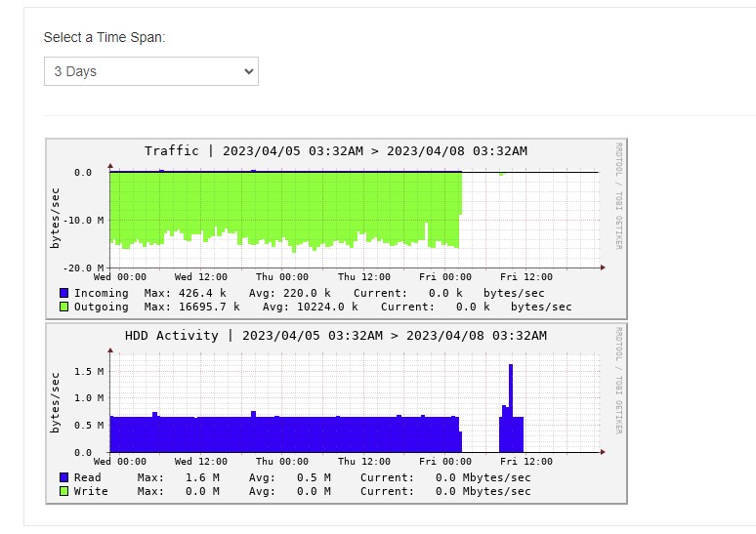
Task: Click Read Max 1.6 M value
Action: pyautogui.click(x=202, y=477)
